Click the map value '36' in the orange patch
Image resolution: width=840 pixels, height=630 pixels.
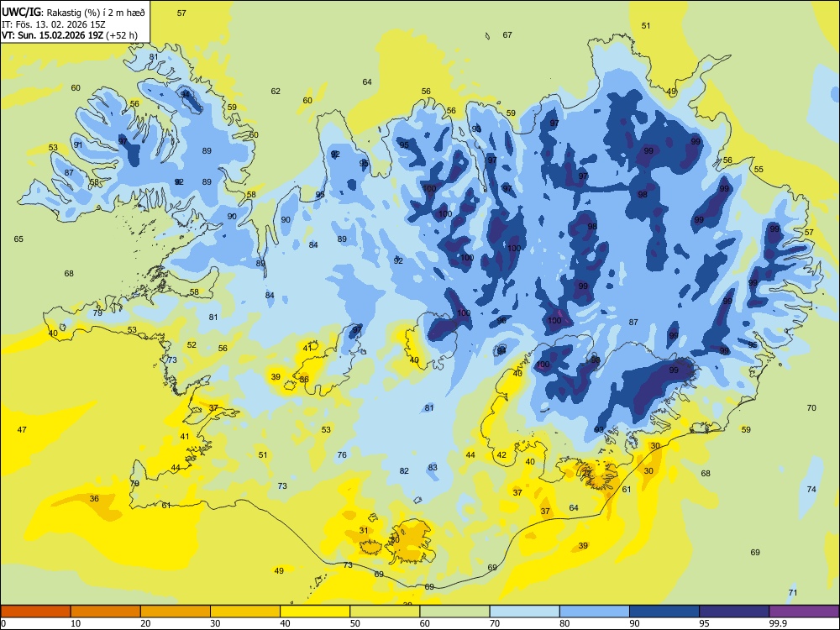point(94,499)
